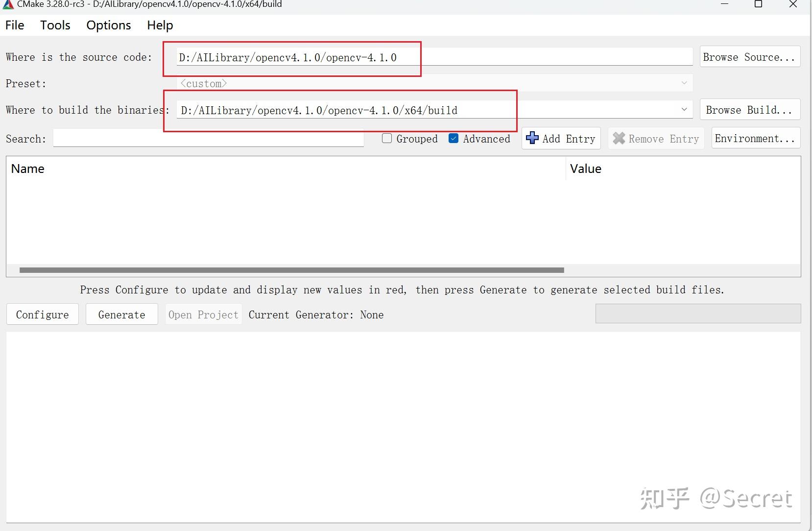Click Browse Build button
Image resolution: width=812 pixels, height=531 pixels.
click(749, 110)
